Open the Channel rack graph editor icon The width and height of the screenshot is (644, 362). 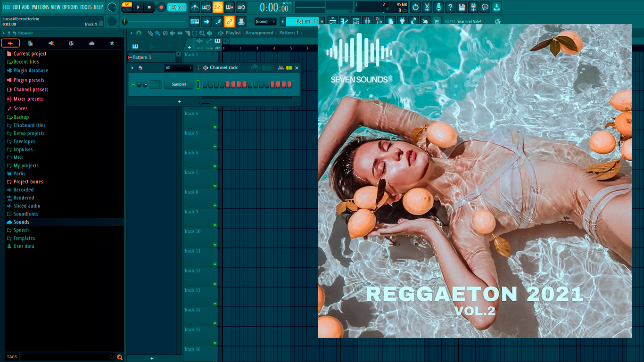pos(281,68)
